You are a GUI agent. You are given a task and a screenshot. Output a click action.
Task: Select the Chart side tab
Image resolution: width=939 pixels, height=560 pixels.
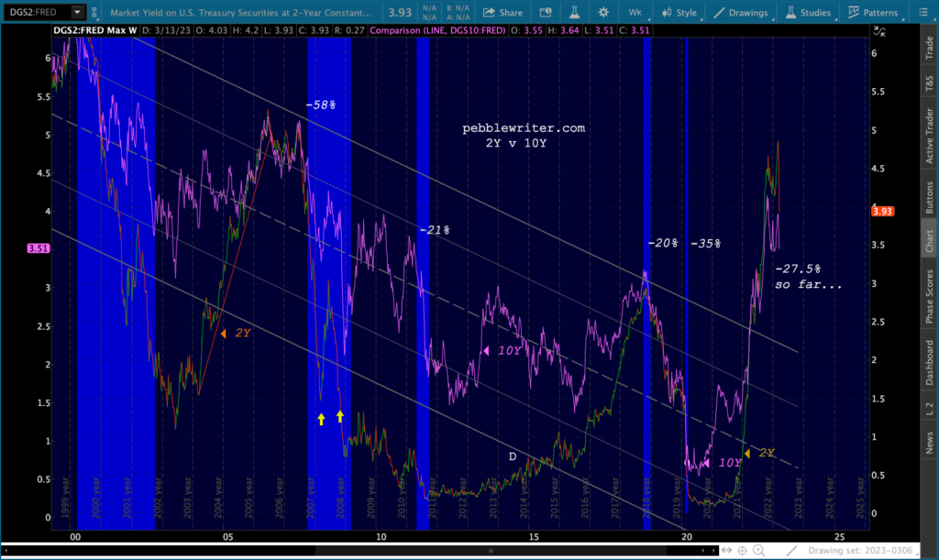tap(930, 241)
